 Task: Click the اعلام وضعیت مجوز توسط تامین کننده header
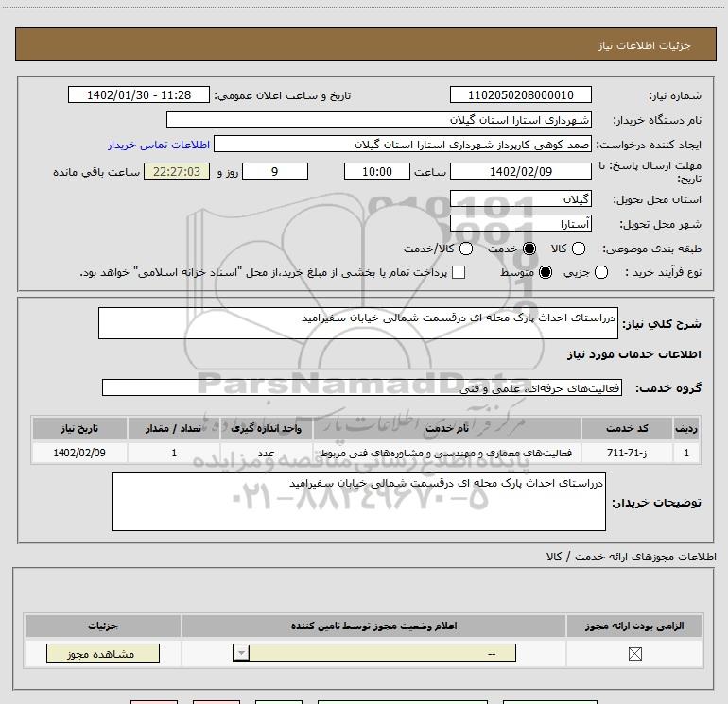(373, 626)
